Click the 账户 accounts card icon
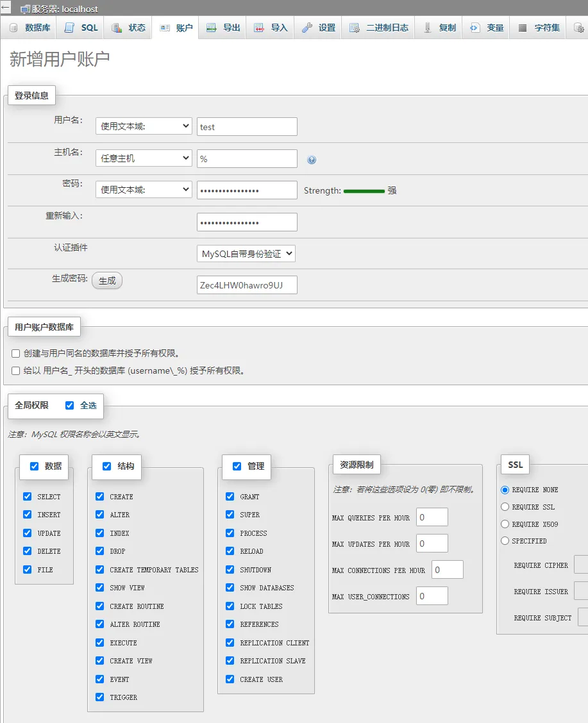 click(x=165, y=28)
